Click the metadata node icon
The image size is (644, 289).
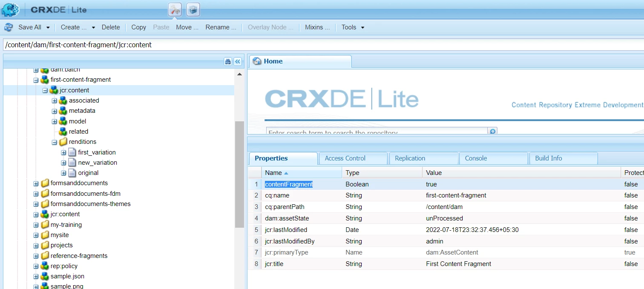tap(63, 111)
